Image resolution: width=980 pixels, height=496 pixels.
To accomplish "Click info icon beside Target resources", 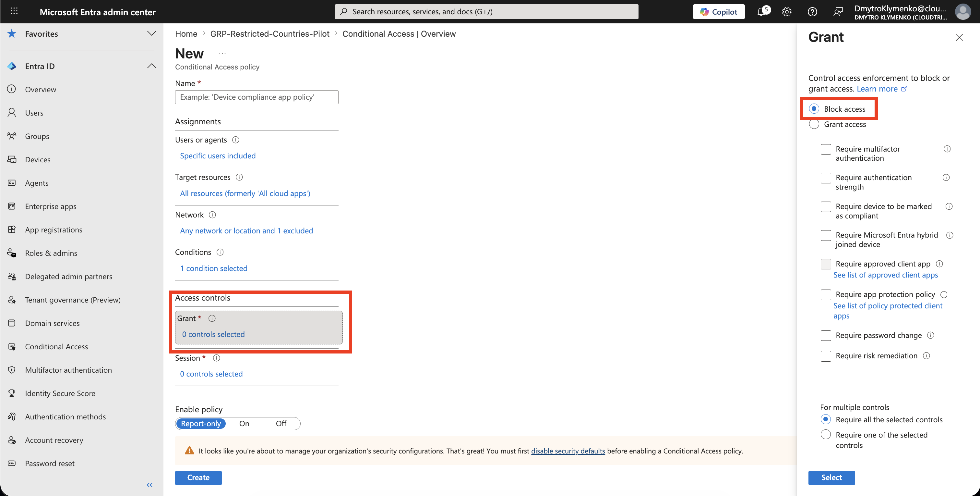I will pos(239,177).
